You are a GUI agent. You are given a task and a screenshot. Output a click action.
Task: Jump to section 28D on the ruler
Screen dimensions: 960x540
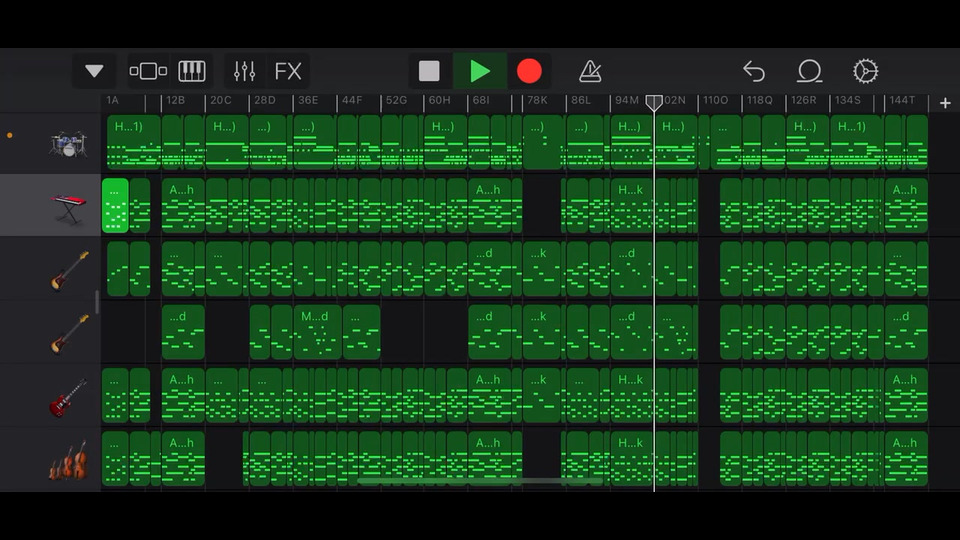tap(264, 100)
